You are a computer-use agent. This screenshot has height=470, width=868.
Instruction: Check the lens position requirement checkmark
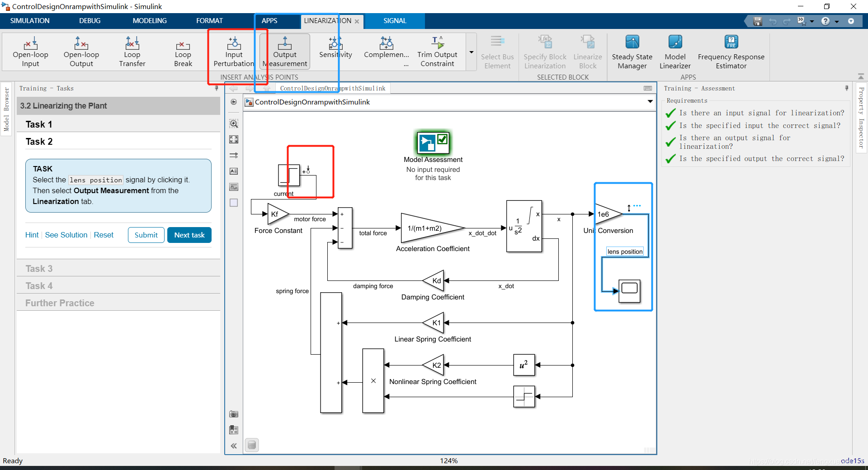tap(671, 159)
